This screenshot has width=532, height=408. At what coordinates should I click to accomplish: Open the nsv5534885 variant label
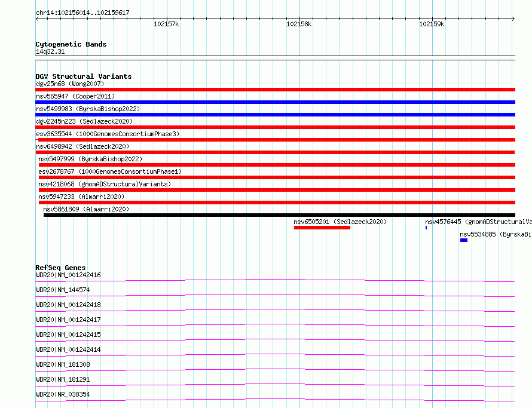point(496,234)
